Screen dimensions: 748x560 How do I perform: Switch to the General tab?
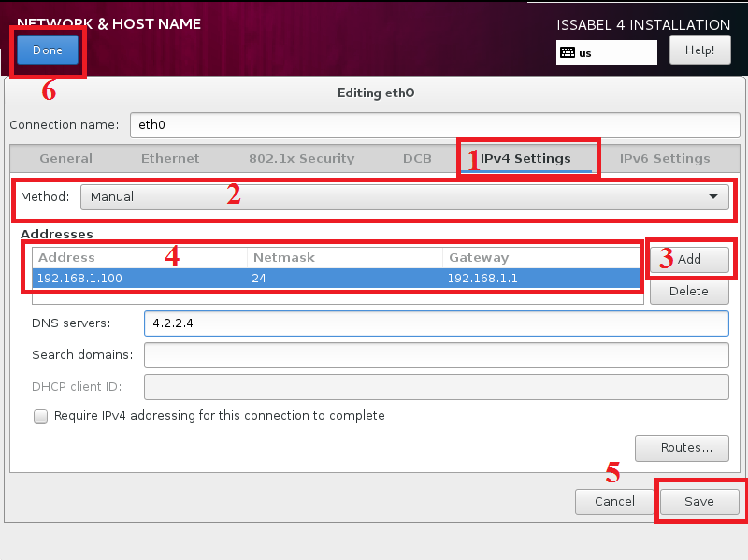65,159
